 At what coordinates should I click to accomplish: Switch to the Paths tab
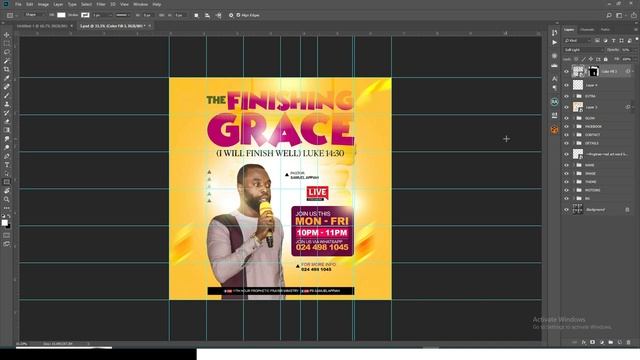point(605,29)
